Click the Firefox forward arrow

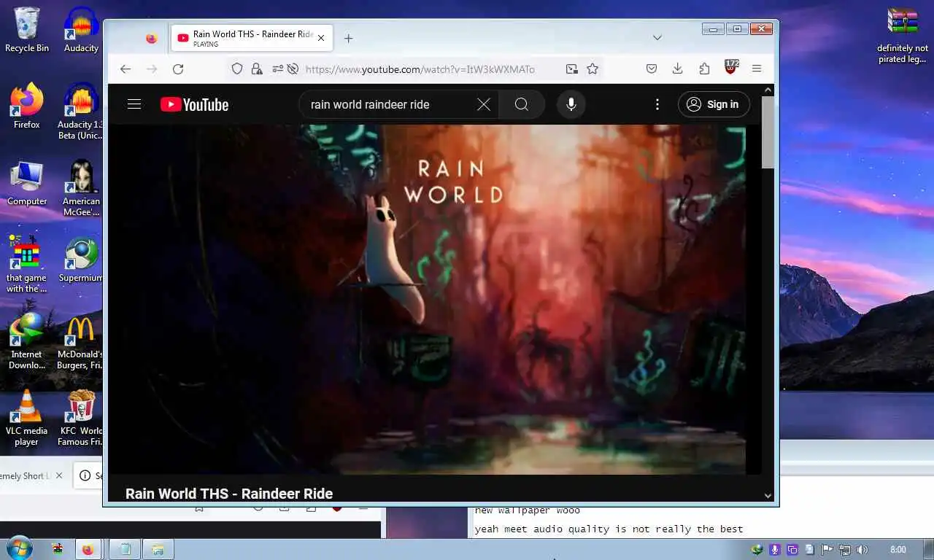pyautogui.click(x=152, y=69)
